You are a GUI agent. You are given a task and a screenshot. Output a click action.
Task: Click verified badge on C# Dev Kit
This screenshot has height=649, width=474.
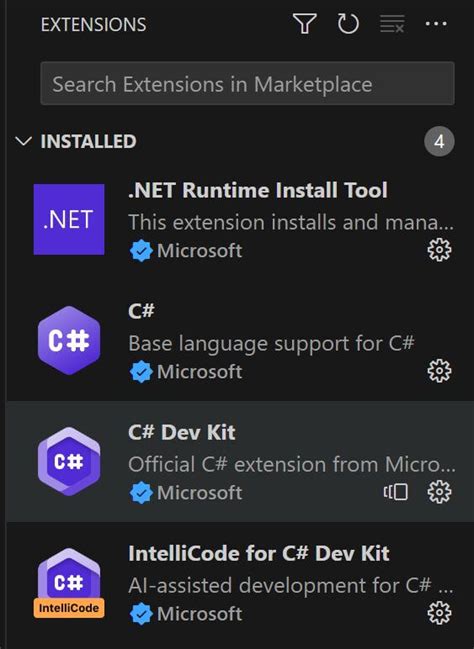(x=141, y=493)
